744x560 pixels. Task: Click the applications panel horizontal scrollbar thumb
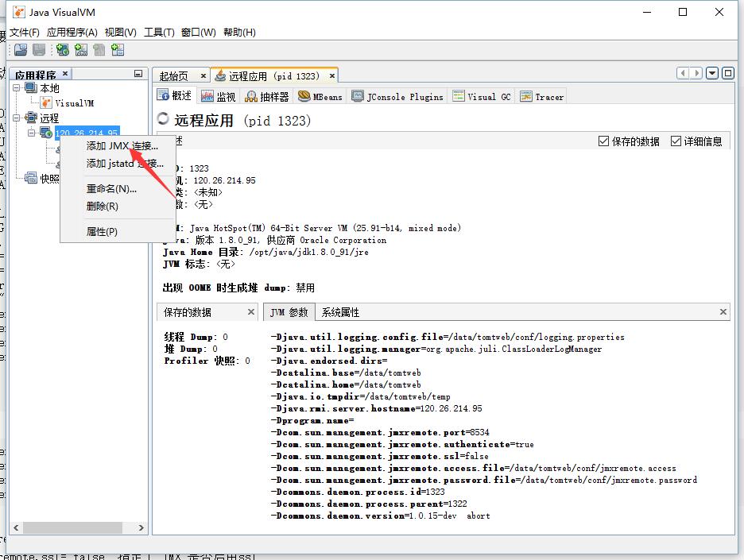pyautogui.click(x=72, y=527)
